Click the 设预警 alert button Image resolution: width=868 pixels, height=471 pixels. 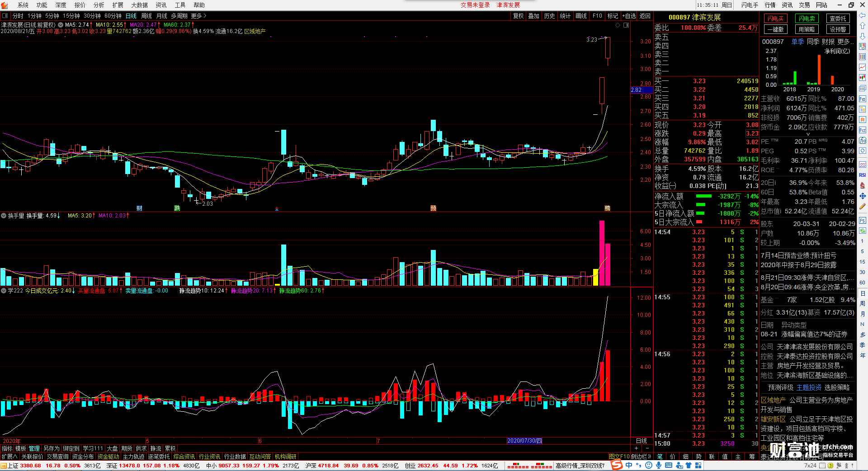coord(838,29)
